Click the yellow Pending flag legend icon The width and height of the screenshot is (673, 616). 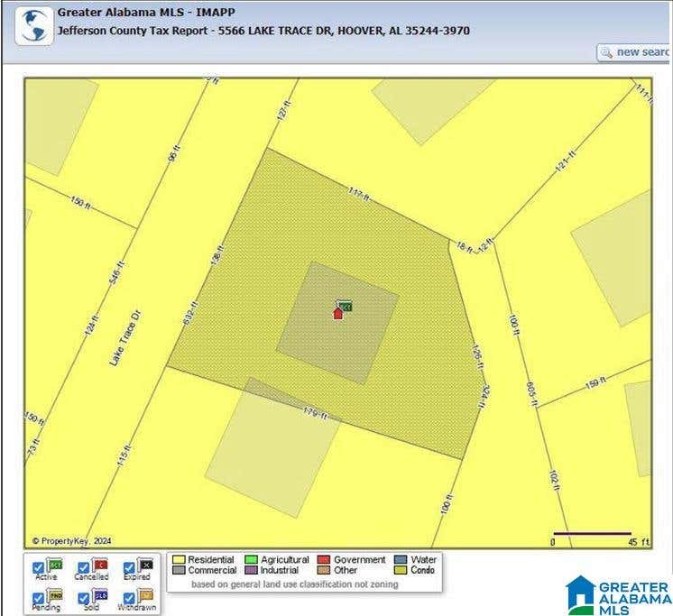[x=54, y=595]
